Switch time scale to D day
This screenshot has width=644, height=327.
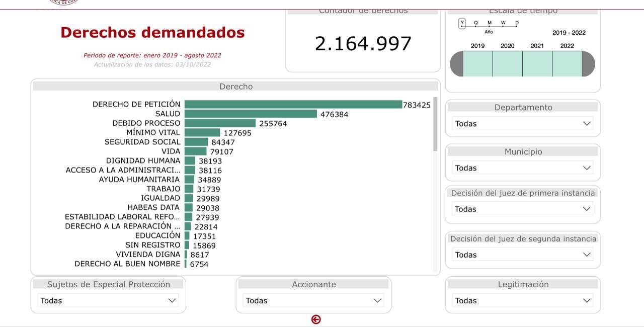click(517, 23)
